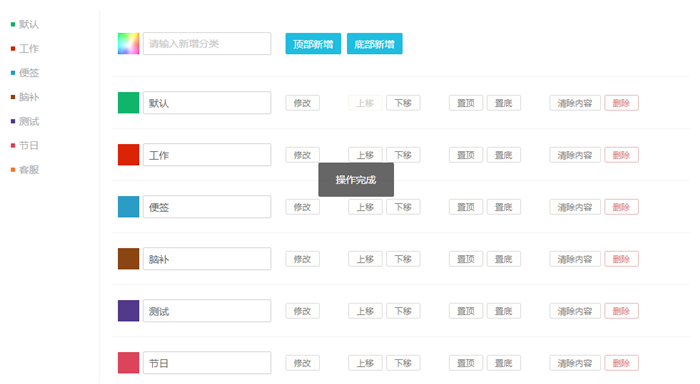This screenshot has height=384, width=700.
Task: Click 修改 in the 脑补 row
Action: coord(302,259)
